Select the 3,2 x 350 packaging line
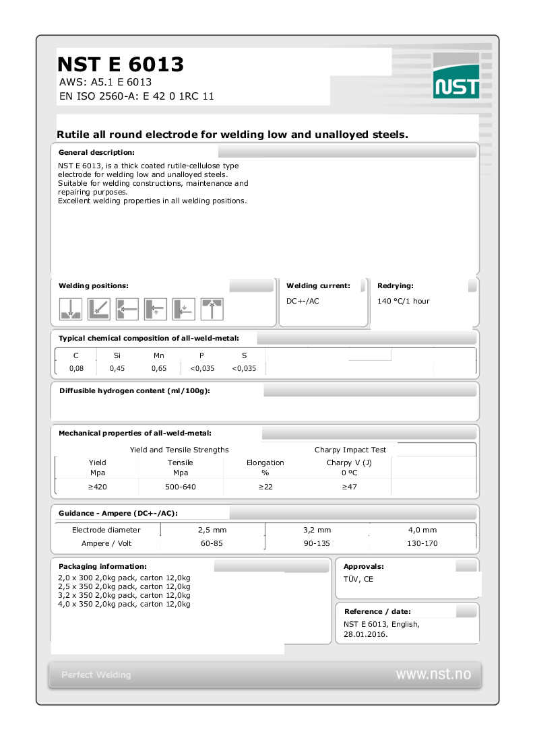This screenshot has height=756, width=535. [x=124, y=596]
